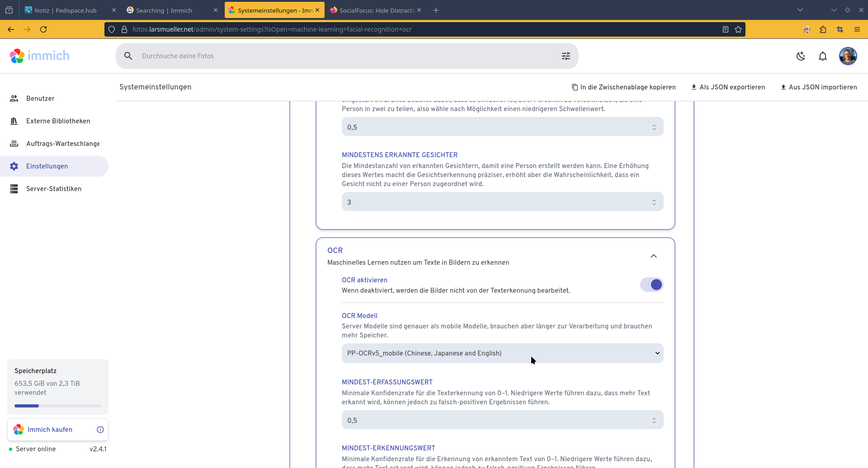Toggle dark mode with the moon icon

click(x=801, y=56)
